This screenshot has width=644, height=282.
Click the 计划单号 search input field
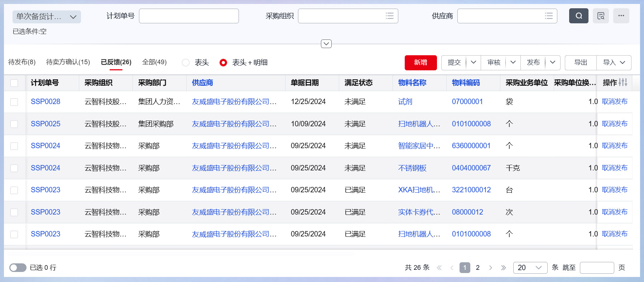(189, 16)
